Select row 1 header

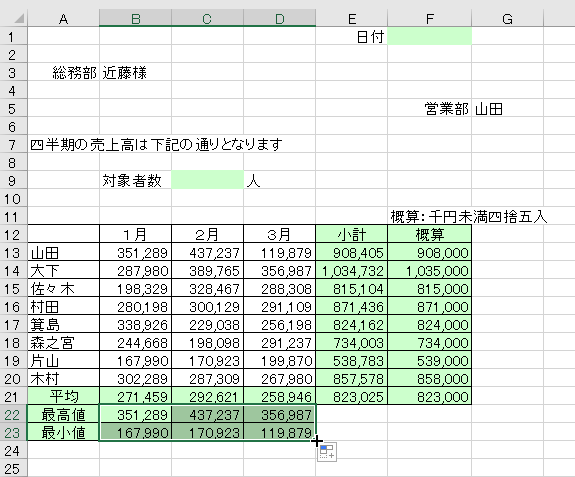13,37
